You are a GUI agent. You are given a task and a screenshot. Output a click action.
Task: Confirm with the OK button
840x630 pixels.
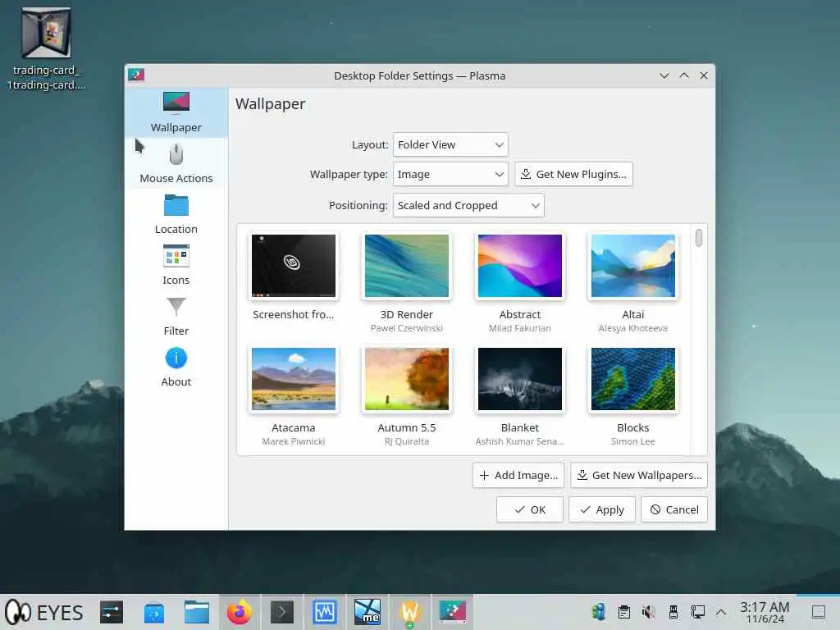(529, 509)
